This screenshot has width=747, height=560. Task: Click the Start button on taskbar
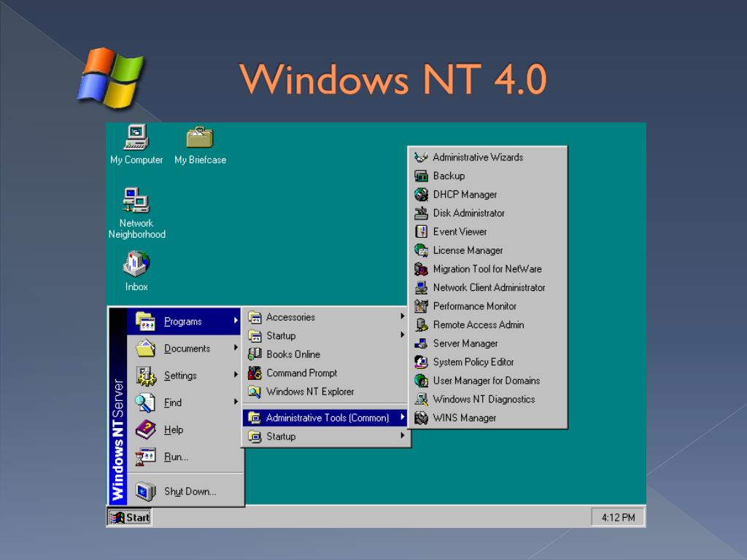[x=129, y=517]
